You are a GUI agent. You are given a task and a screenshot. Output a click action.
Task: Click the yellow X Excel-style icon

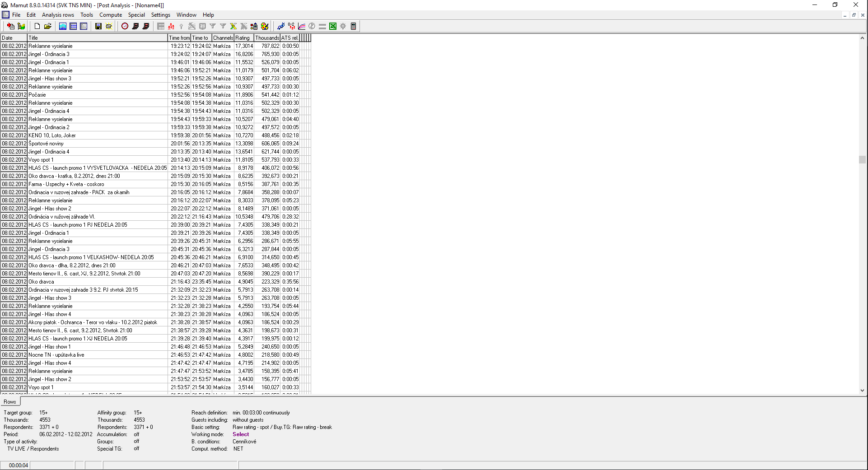coord(233,26)
